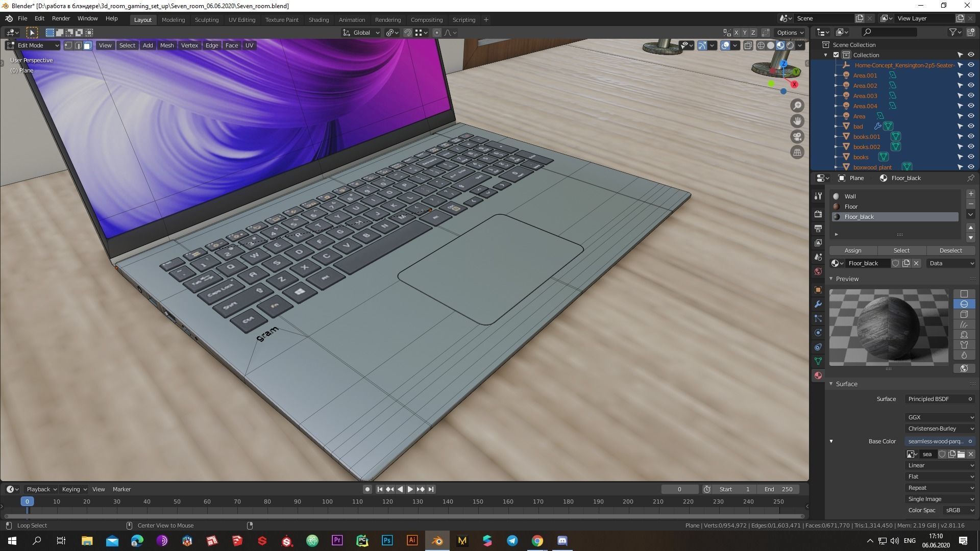Click the pan hand viewport gizmo
This screenshot has width=980, height=551.
(x=797, y=121)
